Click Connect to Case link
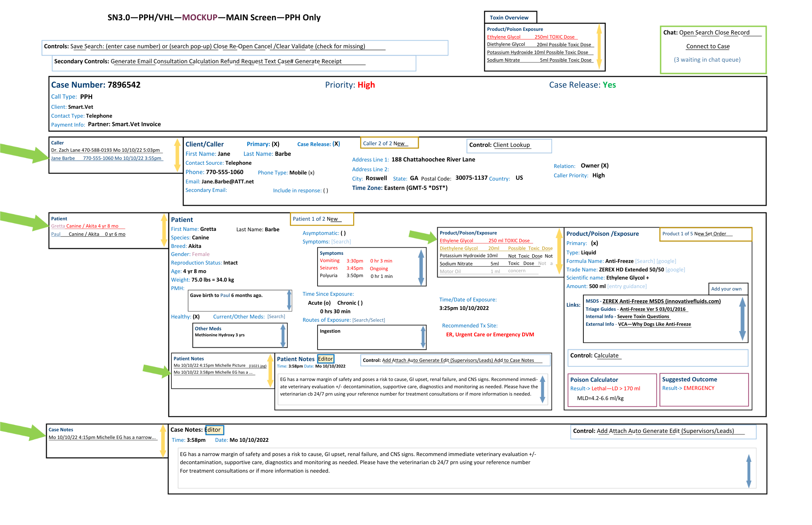Viewport: 812px width, 525px height. coord(708,47)
